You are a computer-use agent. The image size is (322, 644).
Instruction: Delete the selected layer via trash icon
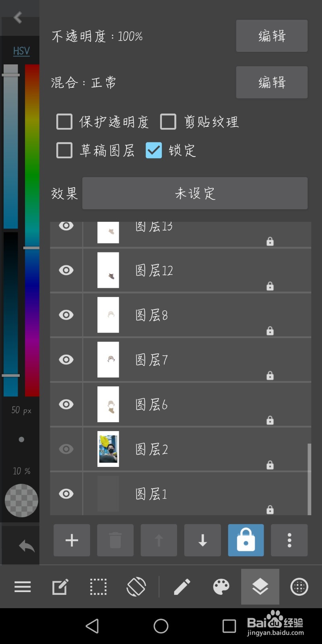[115, 540]
